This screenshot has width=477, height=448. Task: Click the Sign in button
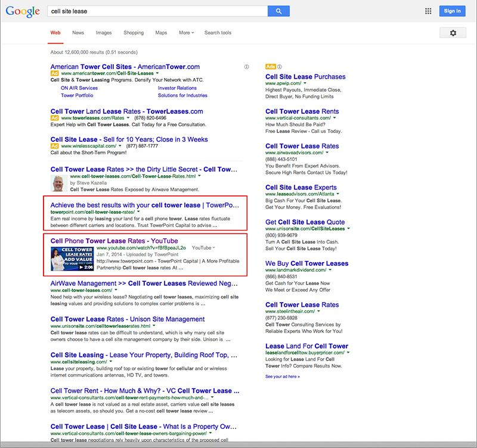[x=452, y=11]
